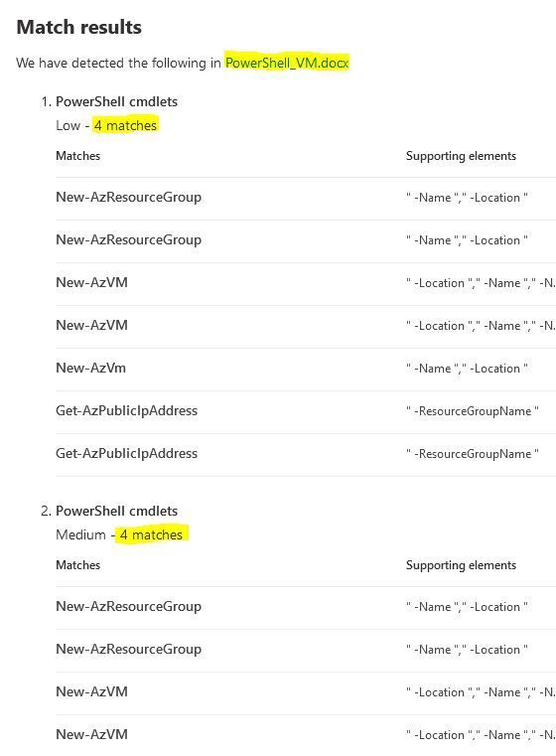This screenshot has width=556, height=756.
Task: Click Matches column header in Low section
Action: coord(78,156)
